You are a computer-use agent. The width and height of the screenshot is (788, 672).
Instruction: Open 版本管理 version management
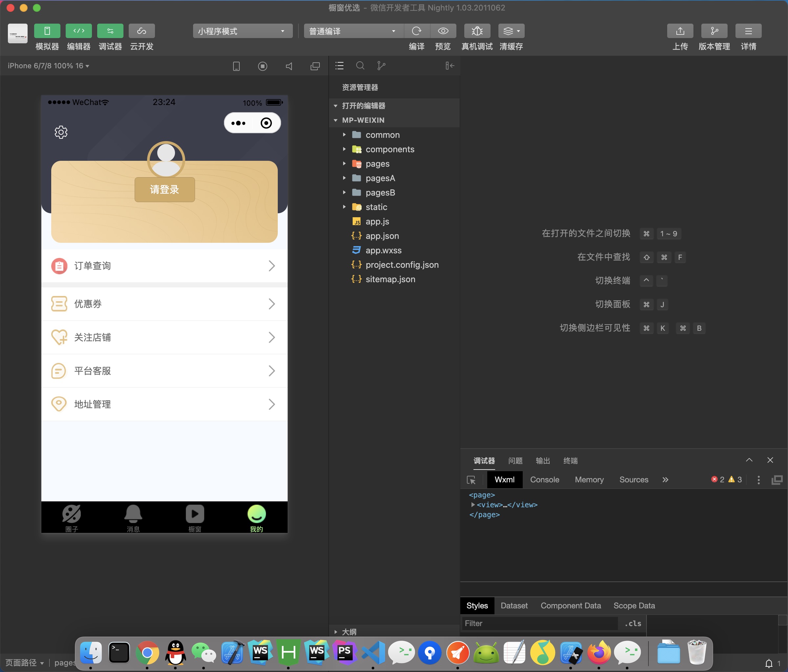coord(714,31)
